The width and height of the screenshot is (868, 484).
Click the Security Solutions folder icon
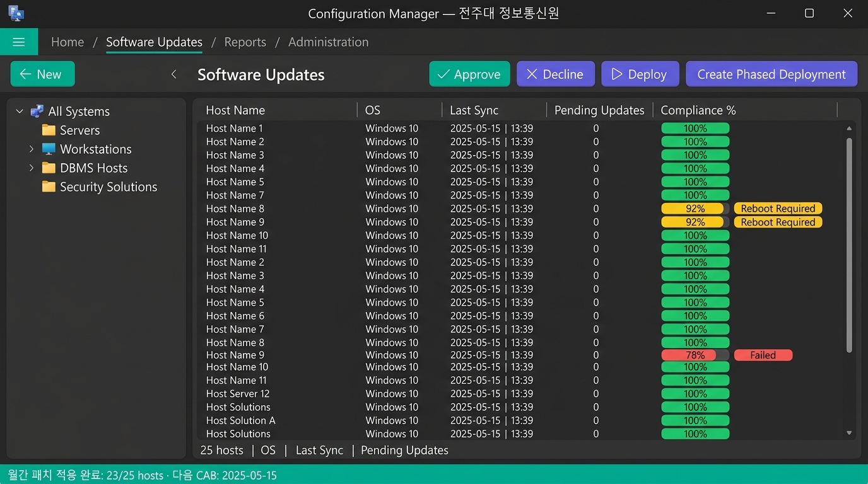(49, 187)
